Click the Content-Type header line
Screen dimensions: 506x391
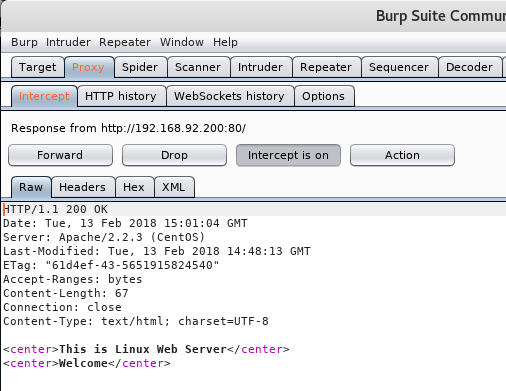tap(136, 321)
